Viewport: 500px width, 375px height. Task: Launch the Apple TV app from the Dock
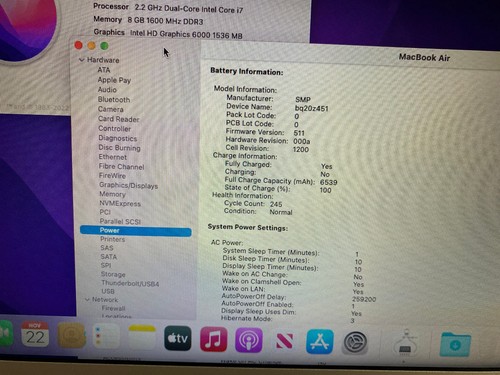click(x=178, y=338)
